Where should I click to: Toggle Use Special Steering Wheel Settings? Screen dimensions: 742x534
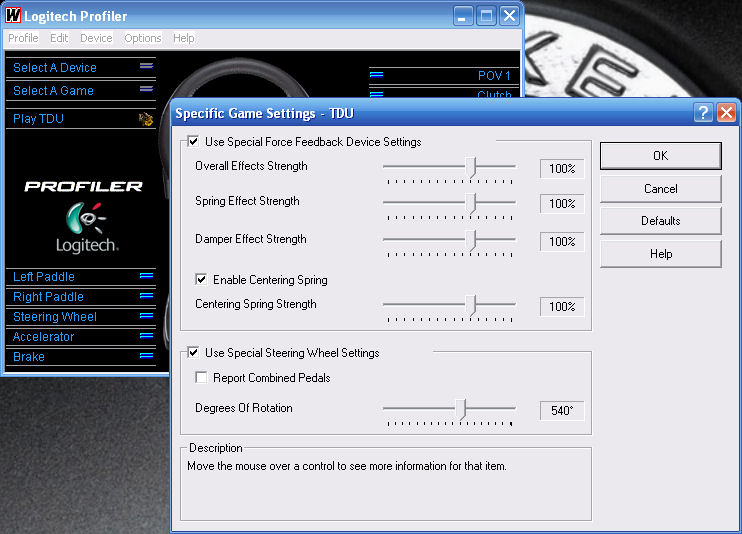pos(194,353)
